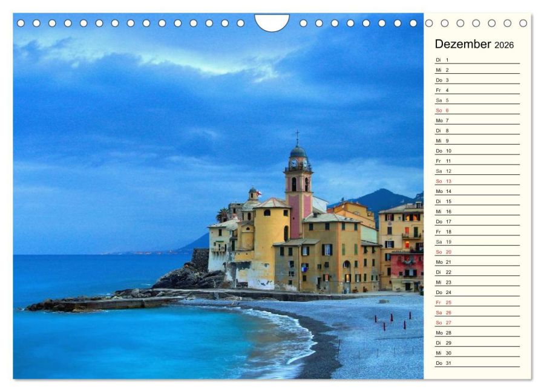This screenshot has width=544, height=392.
Task: Click the first spiral binding hole at left
Action: [21, 23]
